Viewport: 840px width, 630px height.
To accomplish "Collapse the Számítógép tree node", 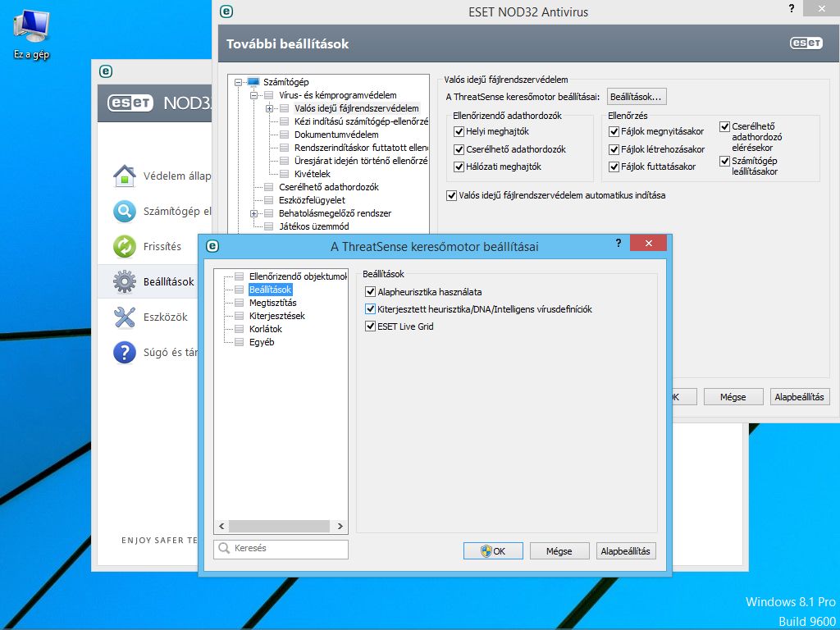I will (x=239, y=83).
